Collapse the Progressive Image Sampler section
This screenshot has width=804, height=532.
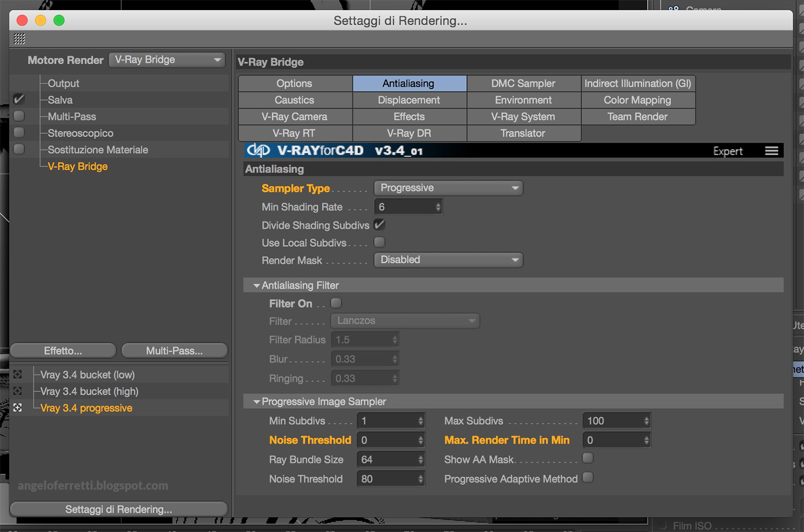click(257, 402)
